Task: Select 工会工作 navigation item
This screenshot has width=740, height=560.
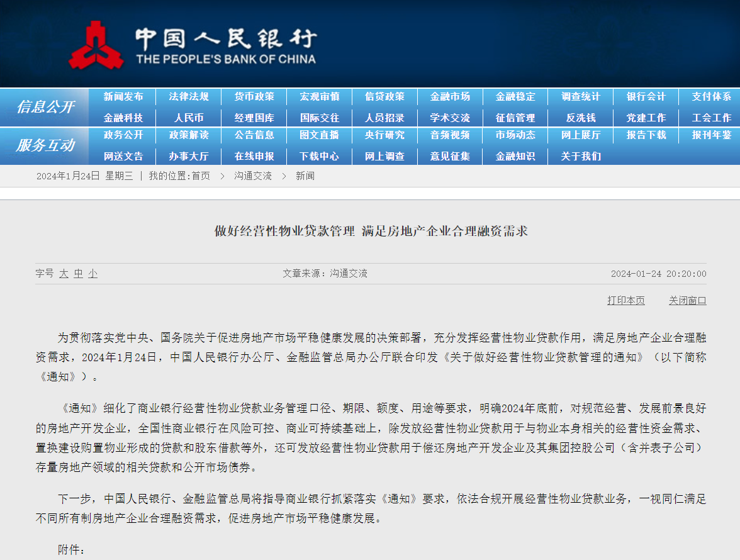Action: coord(711,118)
